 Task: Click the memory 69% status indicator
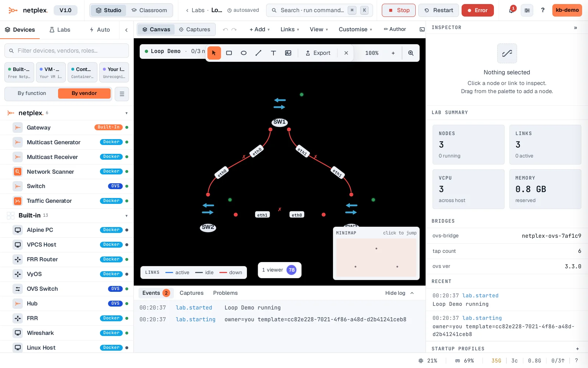(x=465, y=361)
